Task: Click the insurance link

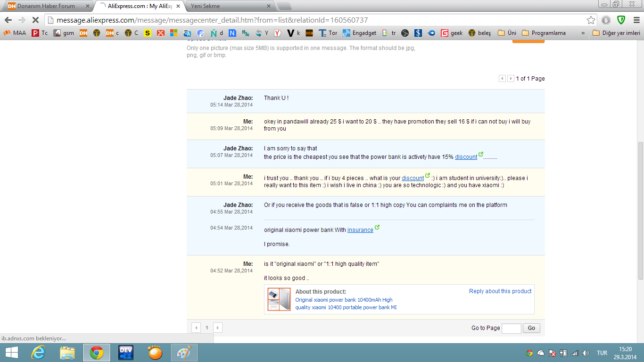Action: (360, 230)
